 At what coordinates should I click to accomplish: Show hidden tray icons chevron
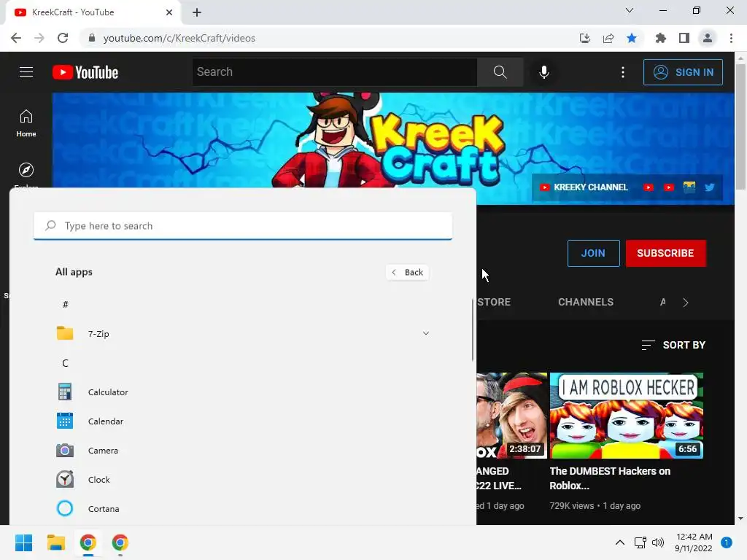pyautogui.click(x=620, y=542)
